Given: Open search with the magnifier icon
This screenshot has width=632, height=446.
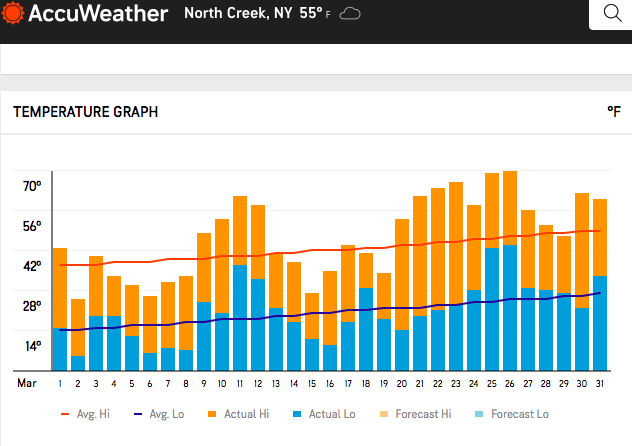Looking at the screenshot, I should coord(613,14).
